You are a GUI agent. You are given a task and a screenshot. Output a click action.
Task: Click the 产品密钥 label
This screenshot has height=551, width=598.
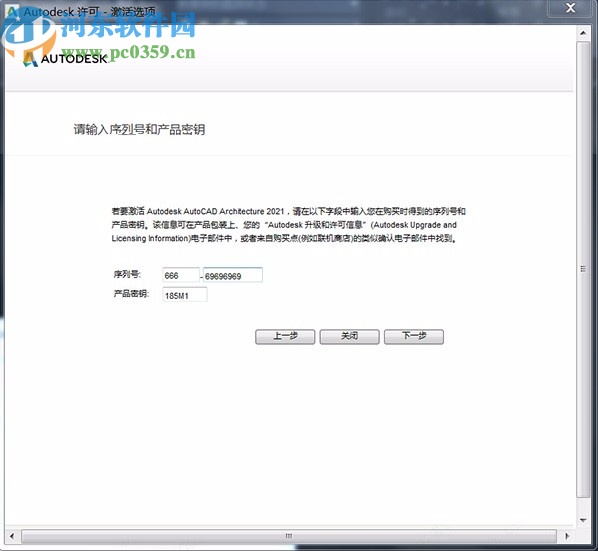coord(131,294)
